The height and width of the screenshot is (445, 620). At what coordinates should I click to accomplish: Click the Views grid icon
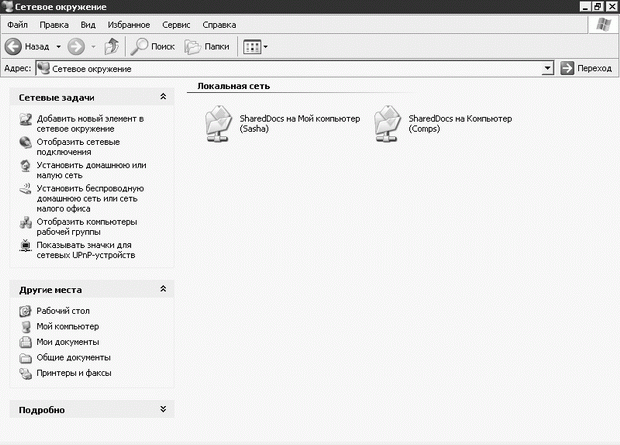point(252,47)
